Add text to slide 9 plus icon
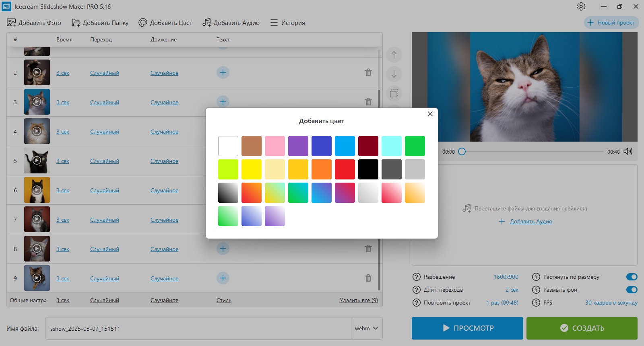 pyautogui.click(x=223, y=278)
